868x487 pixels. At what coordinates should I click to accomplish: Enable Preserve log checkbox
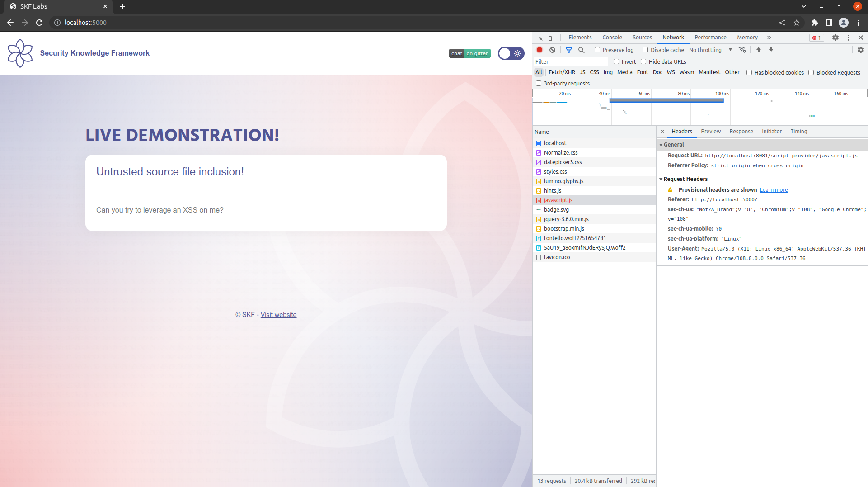[597, 50]
